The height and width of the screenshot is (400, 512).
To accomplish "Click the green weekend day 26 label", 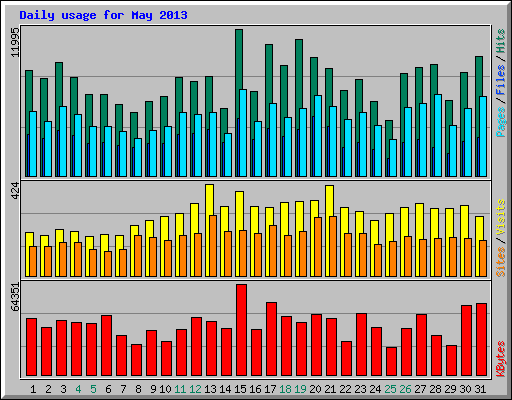I will (x=405, y=389).
